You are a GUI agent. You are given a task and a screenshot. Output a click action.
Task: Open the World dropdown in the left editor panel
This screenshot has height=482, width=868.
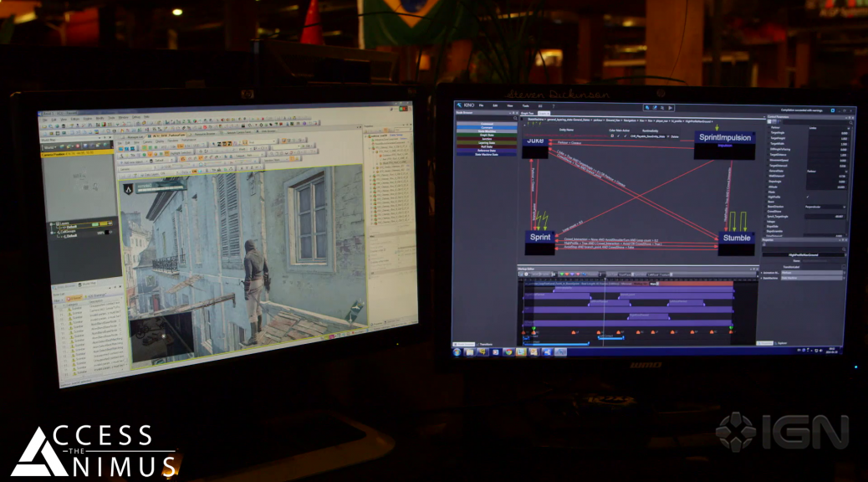52,146
